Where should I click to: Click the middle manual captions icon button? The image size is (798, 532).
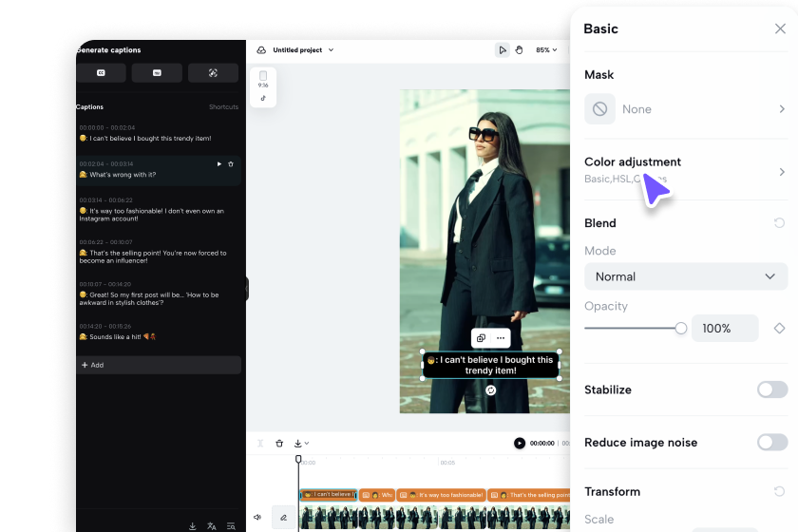(157, 73)
